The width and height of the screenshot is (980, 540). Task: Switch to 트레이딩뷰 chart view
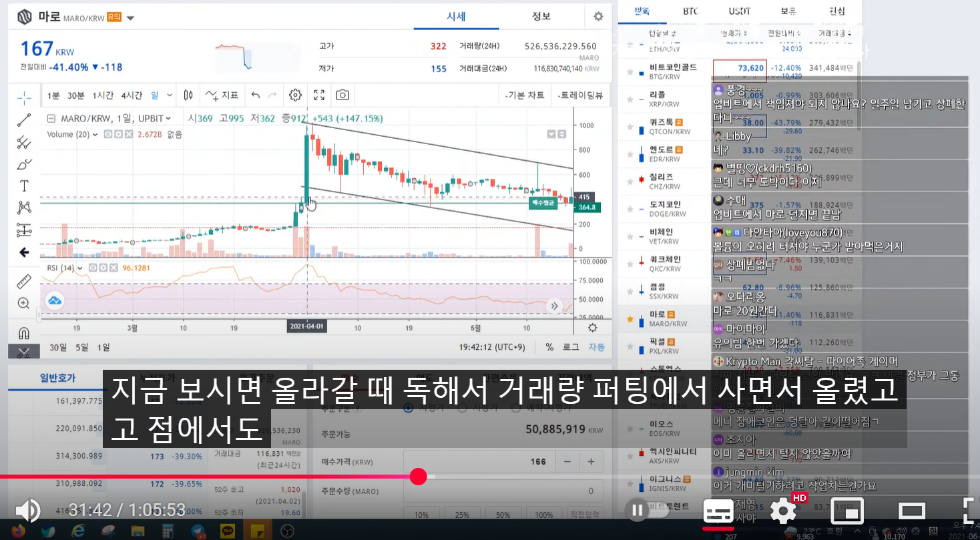[x=579, y=95]
